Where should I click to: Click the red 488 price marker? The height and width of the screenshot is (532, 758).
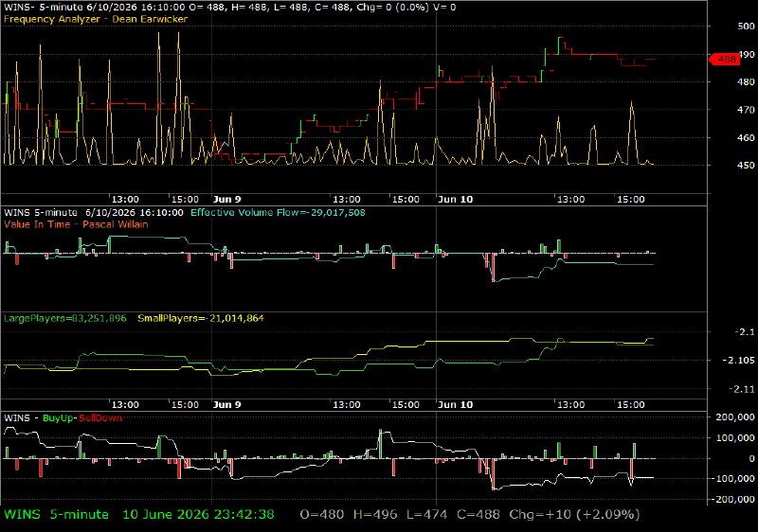tap(725, 60)
